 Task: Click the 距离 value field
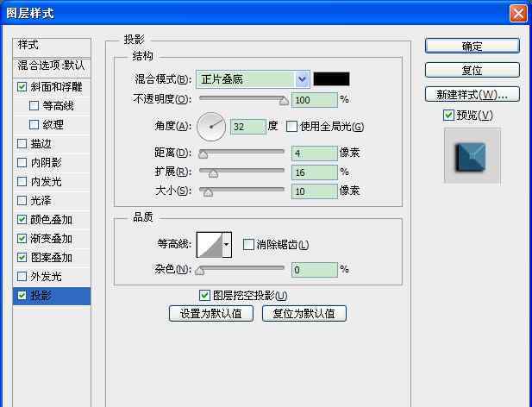pos(315,153)
